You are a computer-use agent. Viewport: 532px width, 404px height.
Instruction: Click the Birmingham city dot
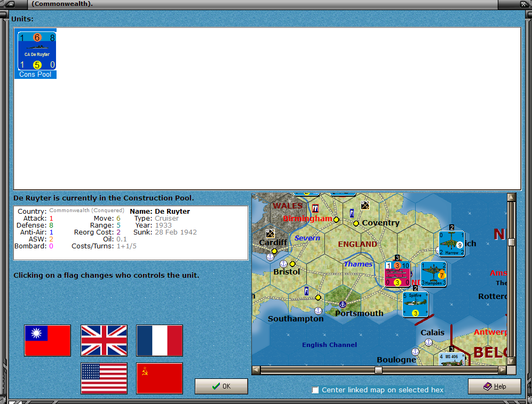coord(336,220)
